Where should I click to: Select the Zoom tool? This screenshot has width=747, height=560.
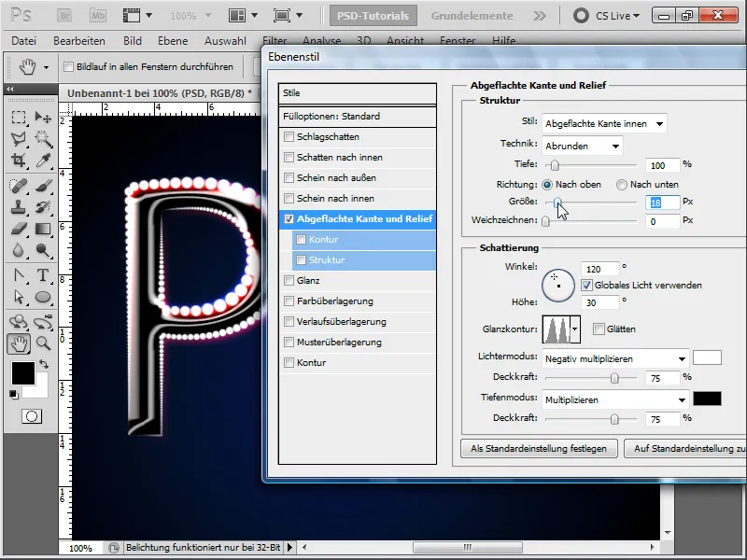pyautogui.click(x=43, y=343)
